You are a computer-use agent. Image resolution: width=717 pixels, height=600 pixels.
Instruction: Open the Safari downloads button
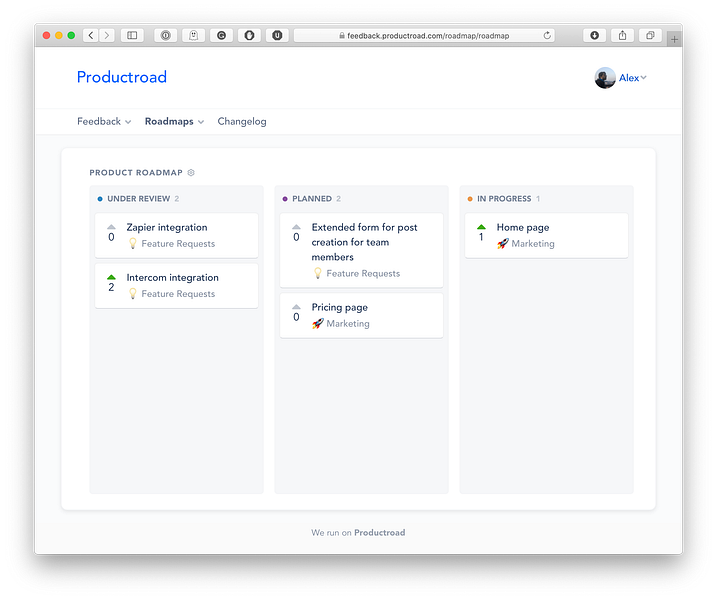594,35
